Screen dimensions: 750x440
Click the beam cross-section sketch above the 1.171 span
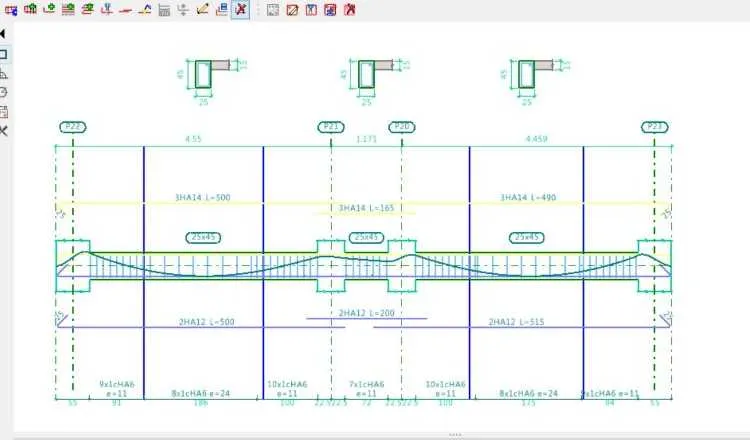[375, 80]
